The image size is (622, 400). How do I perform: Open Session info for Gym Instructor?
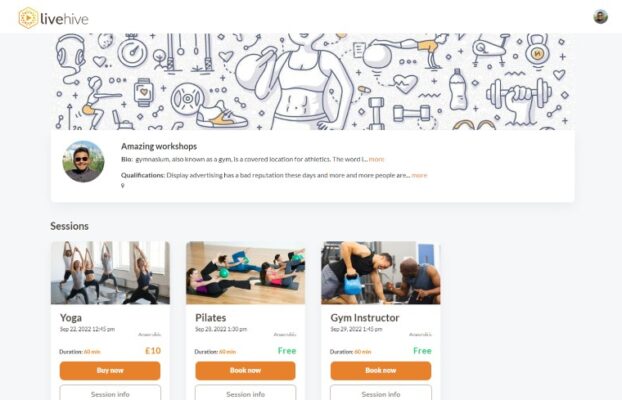pyautogui.click(x=381, y=392)
